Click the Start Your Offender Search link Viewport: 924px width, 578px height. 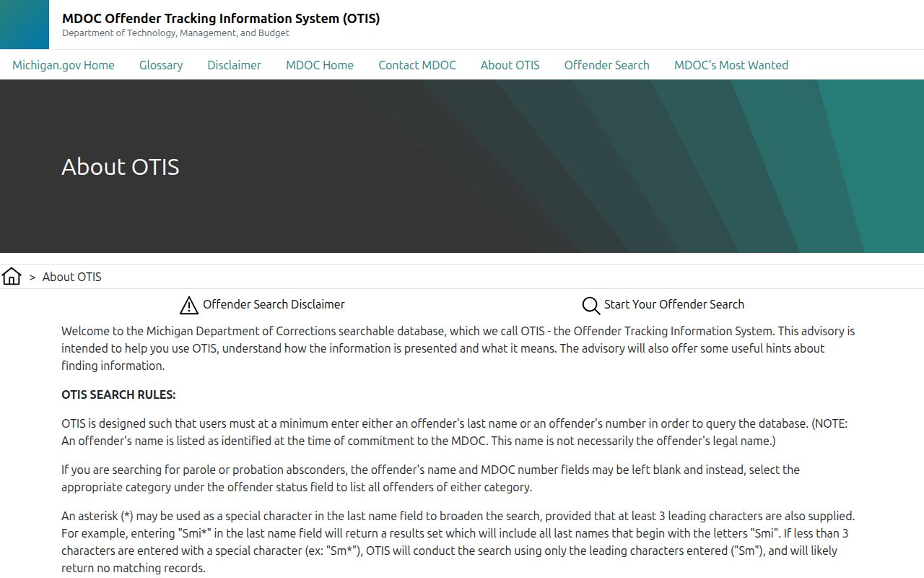click(674, 304)
